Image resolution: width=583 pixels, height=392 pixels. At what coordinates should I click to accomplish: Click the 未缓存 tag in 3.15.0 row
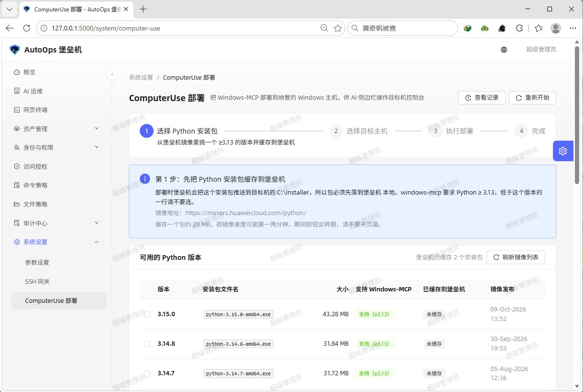coord(434,314)
